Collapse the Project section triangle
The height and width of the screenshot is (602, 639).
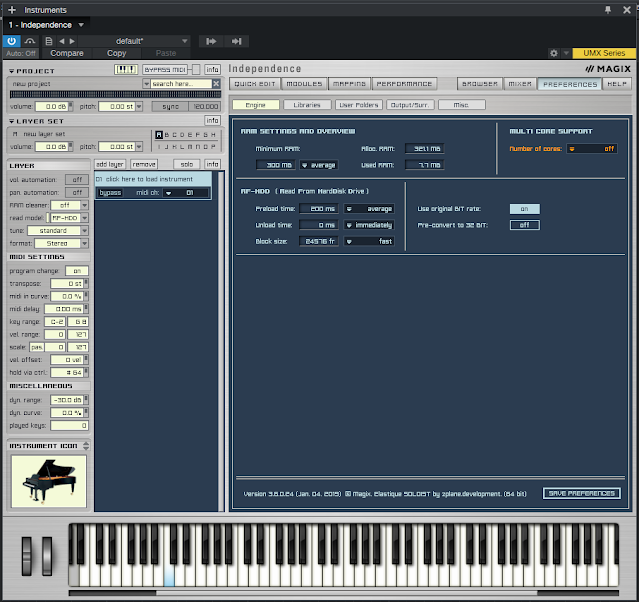point(12,71)
